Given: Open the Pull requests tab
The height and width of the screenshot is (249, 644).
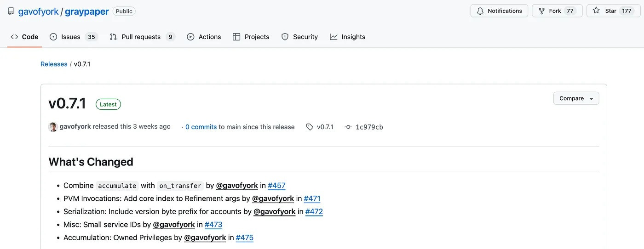Looking at the screenshot, I should click(142, 37).
